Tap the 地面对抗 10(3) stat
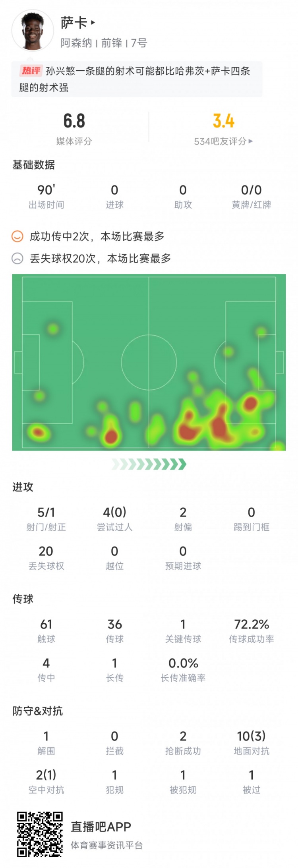This screenshot has height=868, width=298. coord(252,742)
